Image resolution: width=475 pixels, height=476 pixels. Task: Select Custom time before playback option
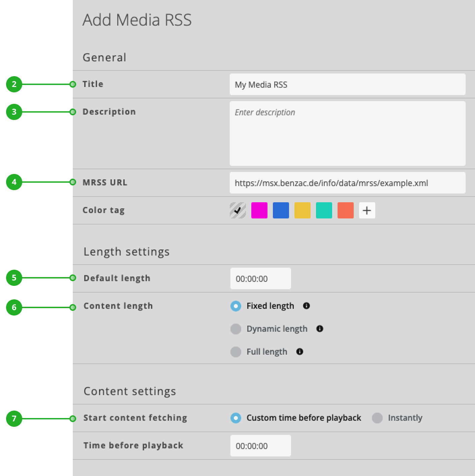[236, 418]
